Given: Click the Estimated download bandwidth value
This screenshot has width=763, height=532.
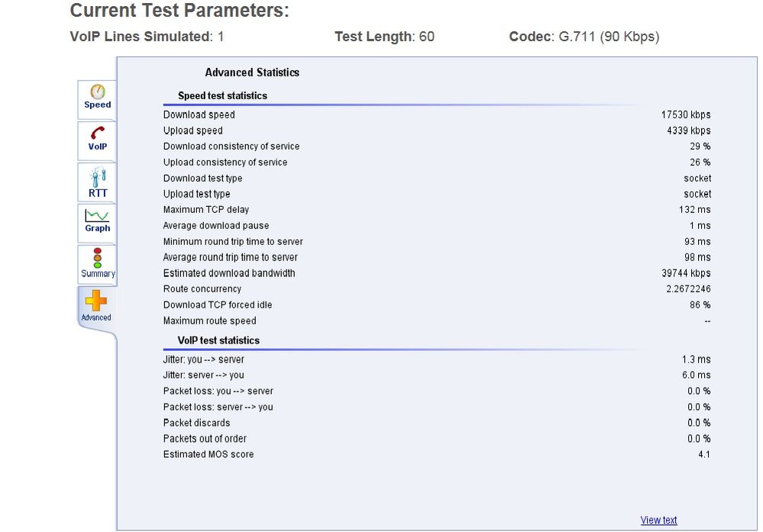Looking at the screenshot, I should click(x=686, y=273).
